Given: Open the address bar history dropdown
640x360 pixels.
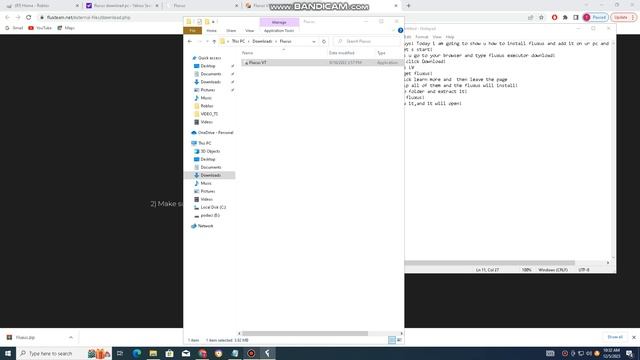Looking at the screenshot, I should 313,41.
